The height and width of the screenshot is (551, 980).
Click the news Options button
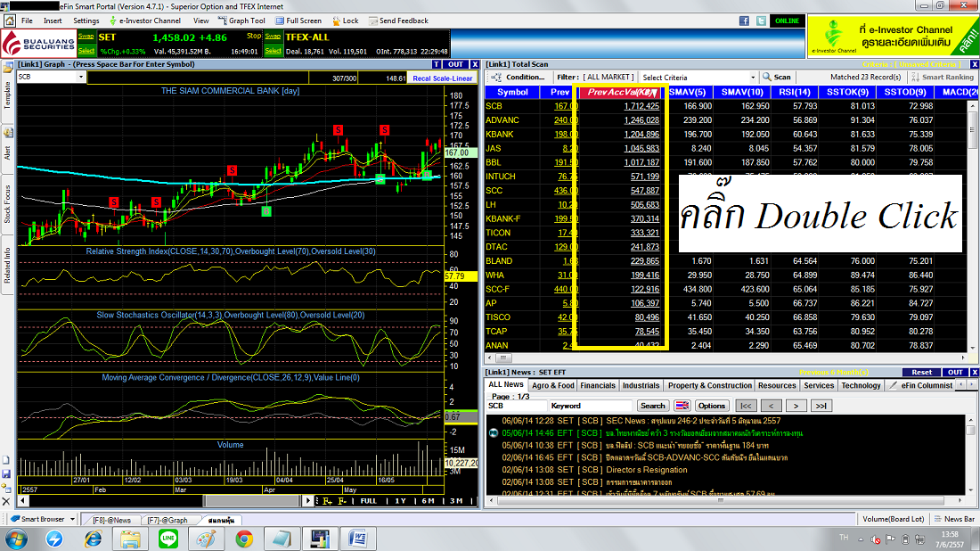coord(711,406)
